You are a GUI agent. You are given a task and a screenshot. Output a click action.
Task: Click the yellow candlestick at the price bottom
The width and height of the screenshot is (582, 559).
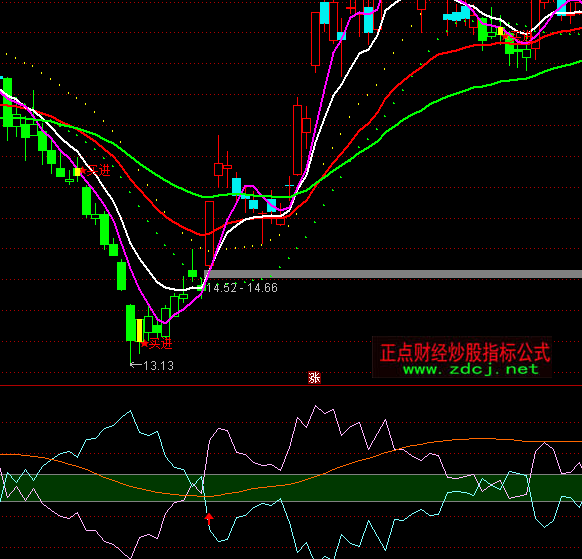(140, 330)
